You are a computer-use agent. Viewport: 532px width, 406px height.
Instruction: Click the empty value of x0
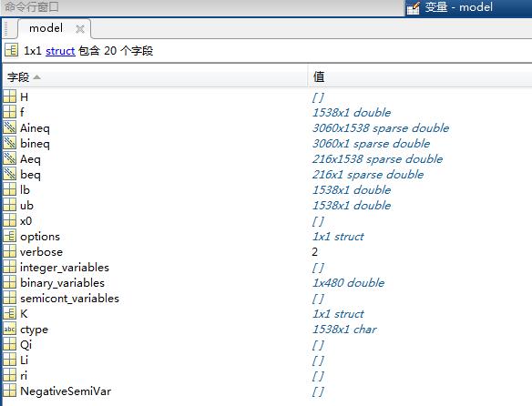tap(318, 221)
